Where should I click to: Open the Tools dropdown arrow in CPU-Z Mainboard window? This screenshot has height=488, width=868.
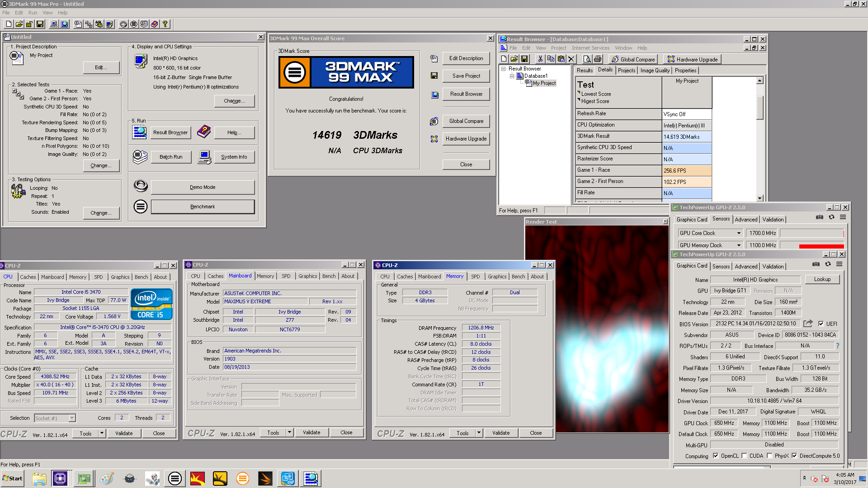click(289, 432)
